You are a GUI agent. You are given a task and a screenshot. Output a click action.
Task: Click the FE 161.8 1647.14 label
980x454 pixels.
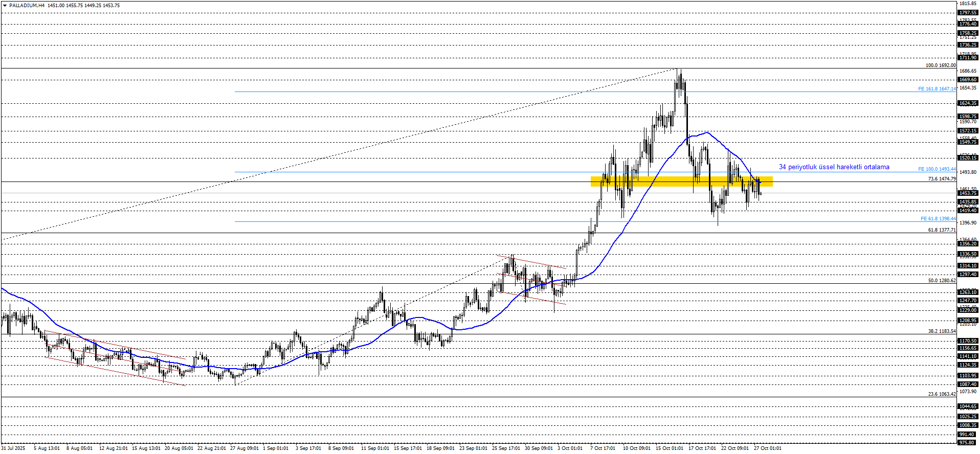(x=937, y=89)
